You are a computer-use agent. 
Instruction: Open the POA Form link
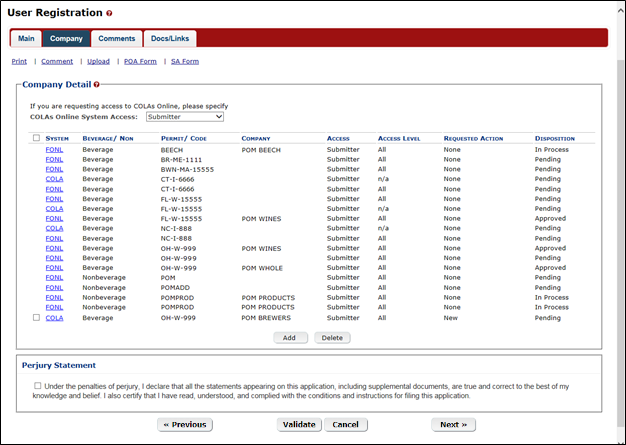point(140,61)
